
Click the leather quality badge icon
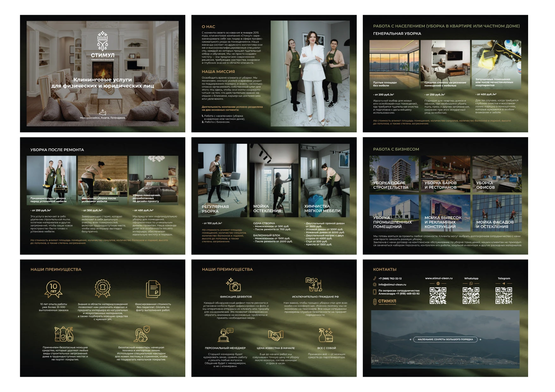(x=103, y=288)
